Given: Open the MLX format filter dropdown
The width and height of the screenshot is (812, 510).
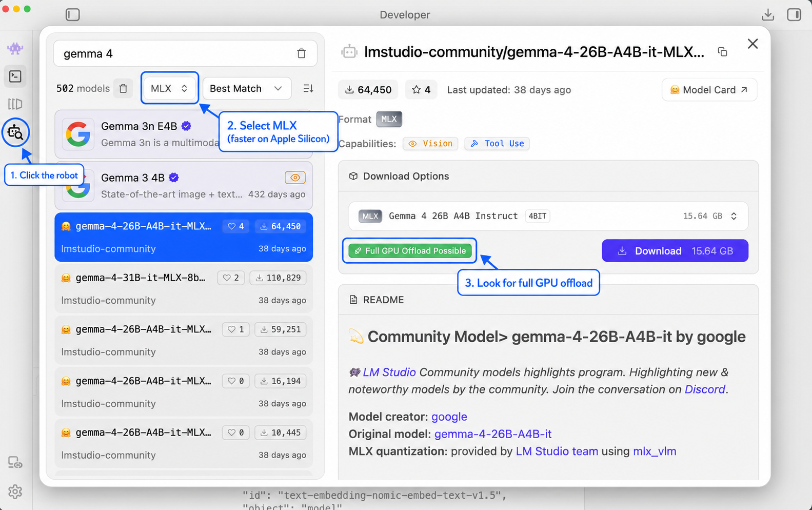Looking at the screenshot, I should (x=170, y=89).
